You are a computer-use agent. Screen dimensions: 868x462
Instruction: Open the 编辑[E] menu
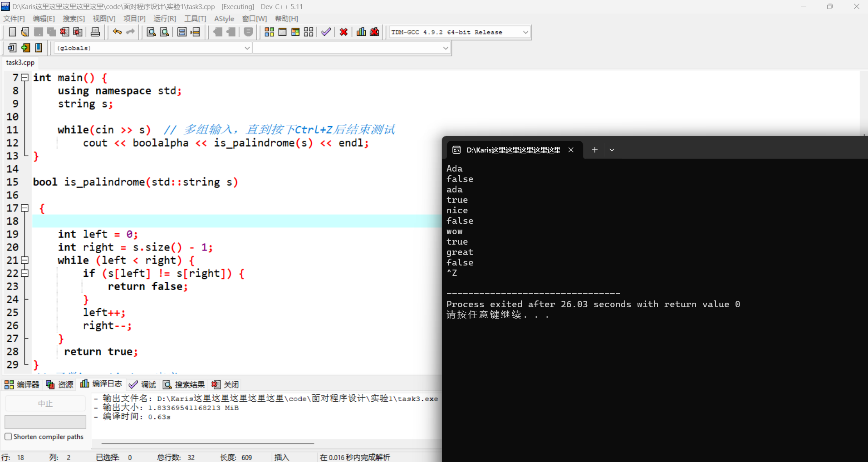tap(44, 19)
